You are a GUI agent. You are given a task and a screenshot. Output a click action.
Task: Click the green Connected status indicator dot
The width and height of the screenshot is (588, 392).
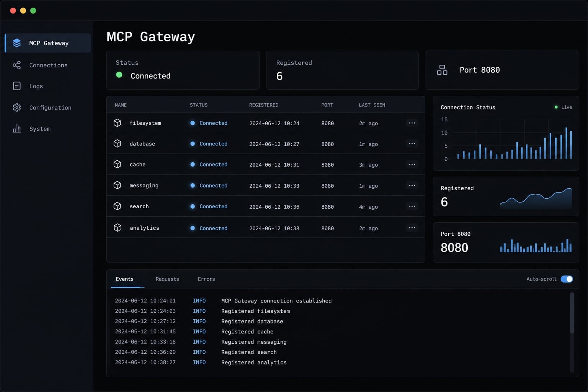(119, 75)
